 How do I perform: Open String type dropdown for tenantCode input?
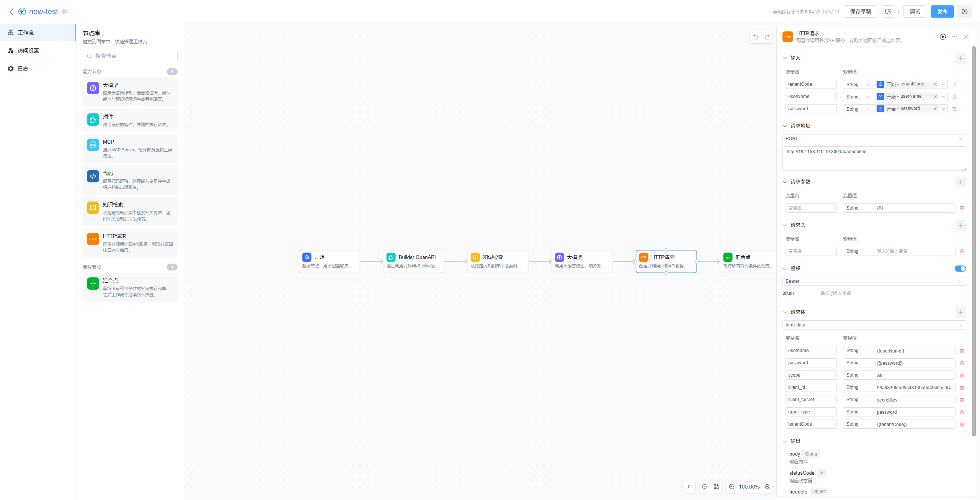pos(858,84)
